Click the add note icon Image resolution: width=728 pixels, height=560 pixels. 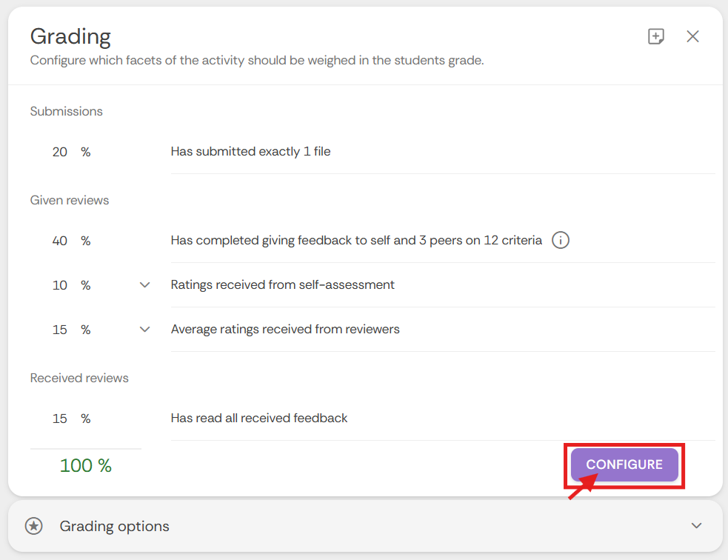pyautogui.click(x=655, y=36)
